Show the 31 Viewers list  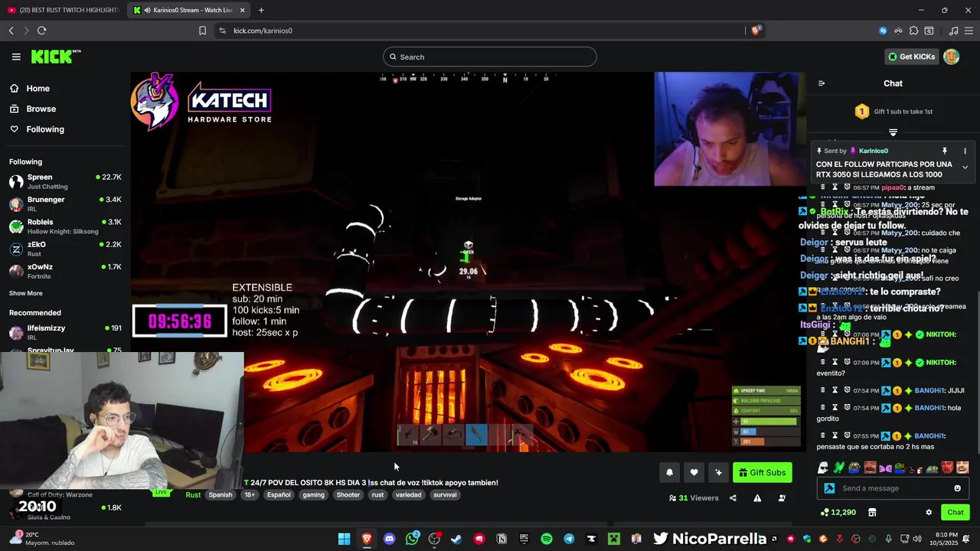coord(694,498)
